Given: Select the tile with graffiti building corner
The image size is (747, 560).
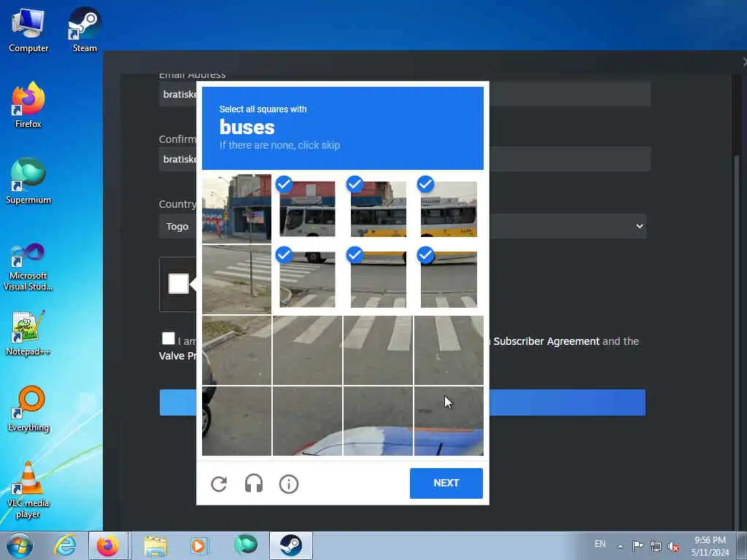Looking at the screenshot, I should click(237, 209).
